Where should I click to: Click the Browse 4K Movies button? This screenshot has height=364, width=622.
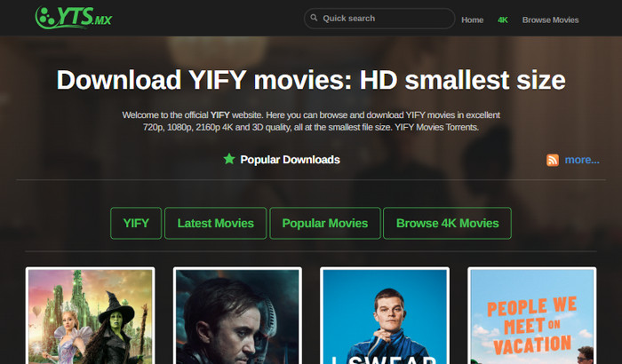(448, 223)
